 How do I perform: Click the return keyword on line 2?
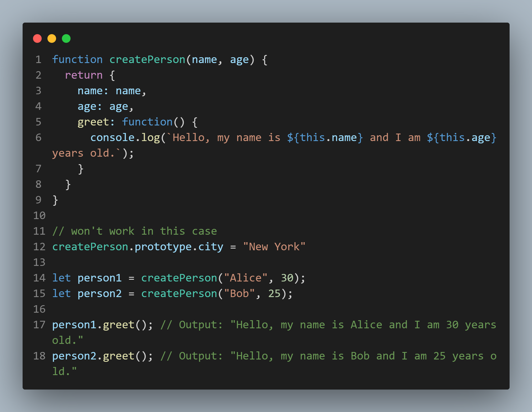[84, 75]
